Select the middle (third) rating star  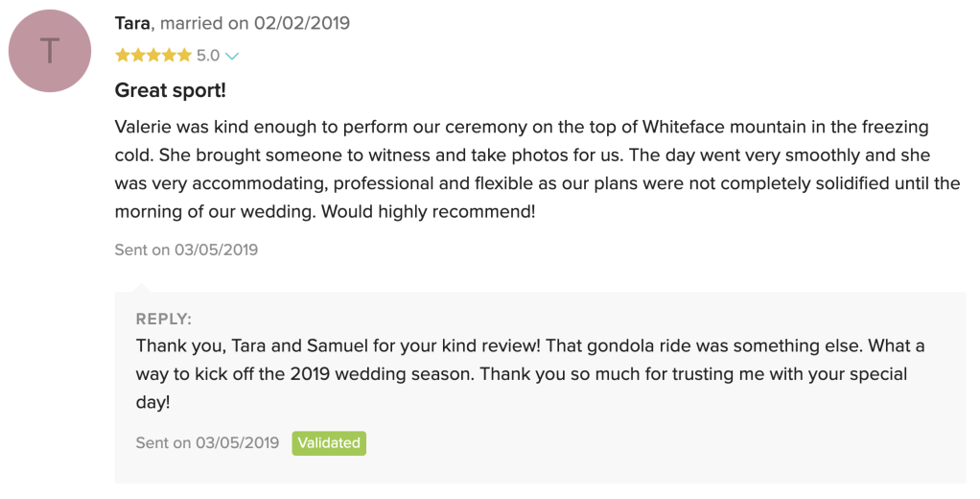[x=153, y=56]
